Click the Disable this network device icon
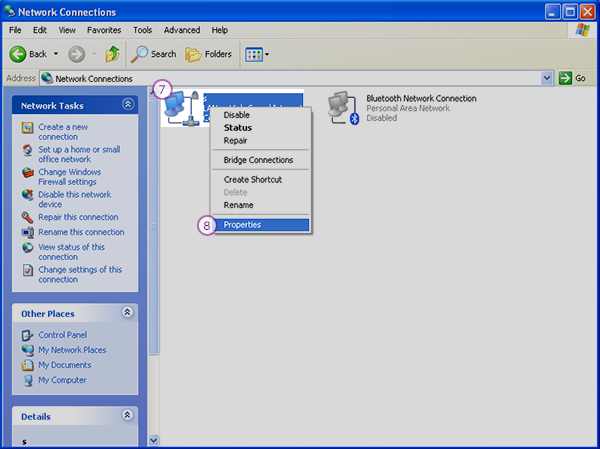This screenshot has width=600, height=449. [27, 195]
